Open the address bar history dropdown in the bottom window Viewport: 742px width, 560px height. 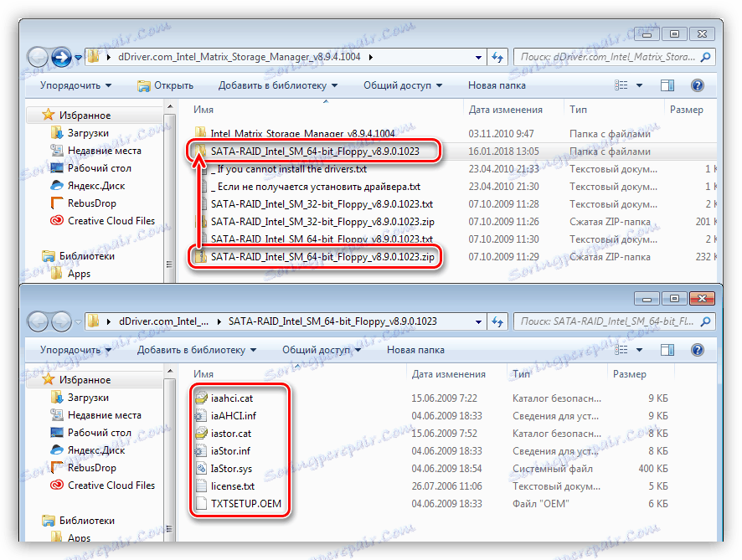point(478,321)
